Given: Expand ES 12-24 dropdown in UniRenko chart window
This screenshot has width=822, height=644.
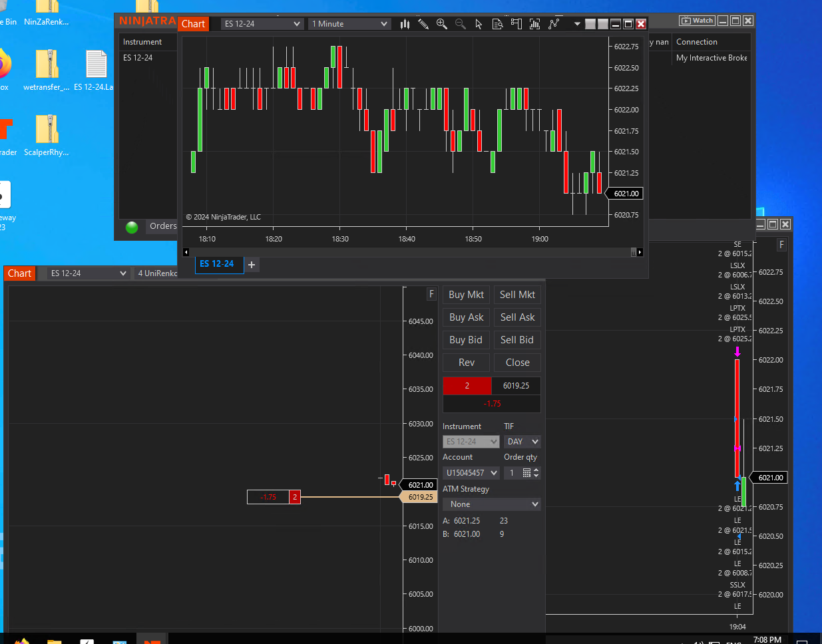Looking at the screenshot, I should 89,273.
